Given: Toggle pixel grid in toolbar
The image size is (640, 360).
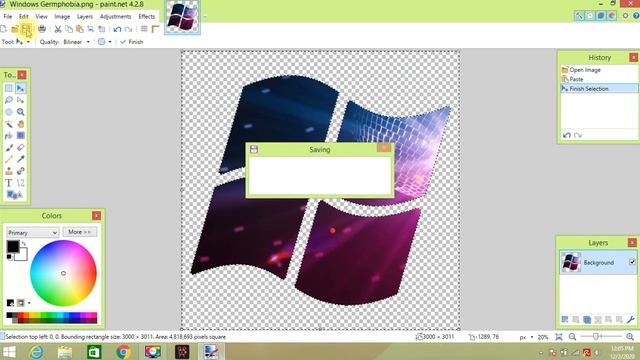Looking at the screenshot, I should coord(144,29).
